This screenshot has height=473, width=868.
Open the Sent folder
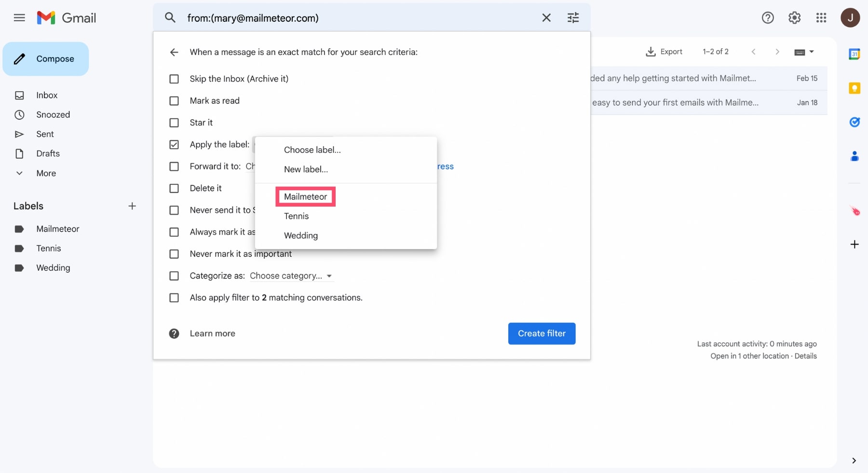pyautogui.click(x=45, y=134)
